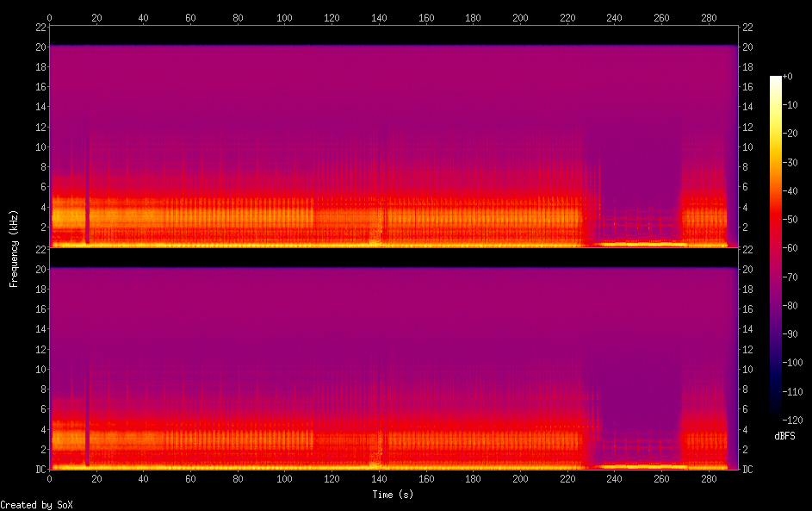Click the "dBFS" label below the color scale

[x=784, y=436]
